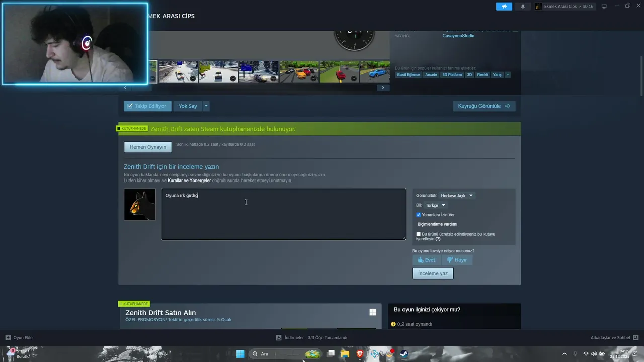The image size is (644, 362).
Task: Focus the review text area
Action: click(283, 214)
